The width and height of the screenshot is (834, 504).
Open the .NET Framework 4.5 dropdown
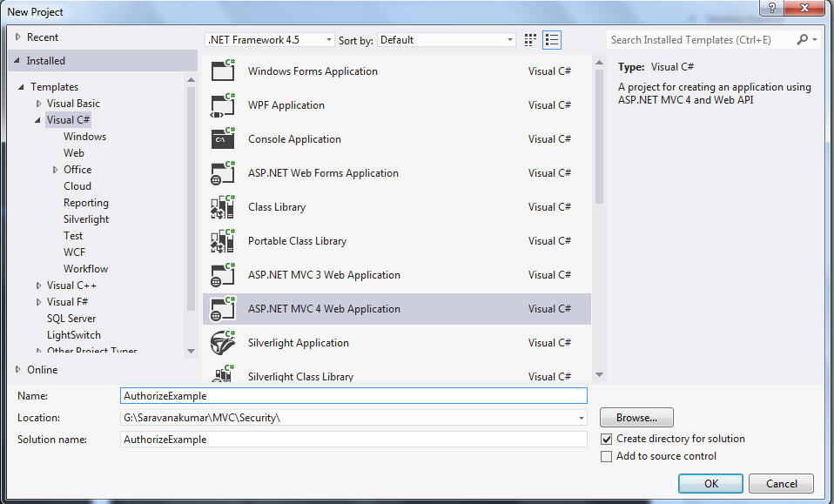point(270,40)
